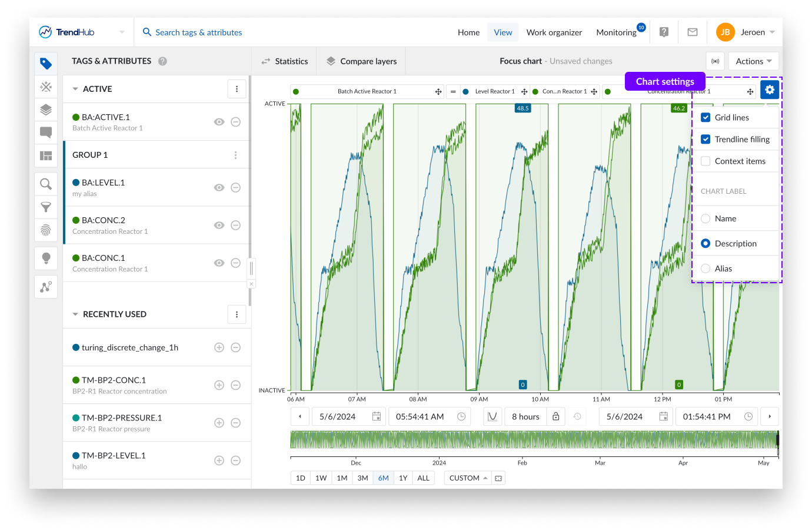Screen dimensions: 812x530
Task: Open the layers panel icon in sidebar
Action: 46,110
